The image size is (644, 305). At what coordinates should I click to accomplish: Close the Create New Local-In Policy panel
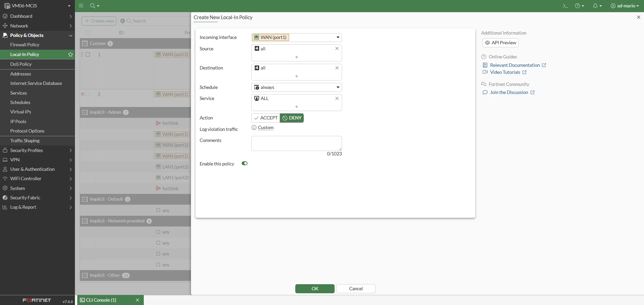point(639,17)
